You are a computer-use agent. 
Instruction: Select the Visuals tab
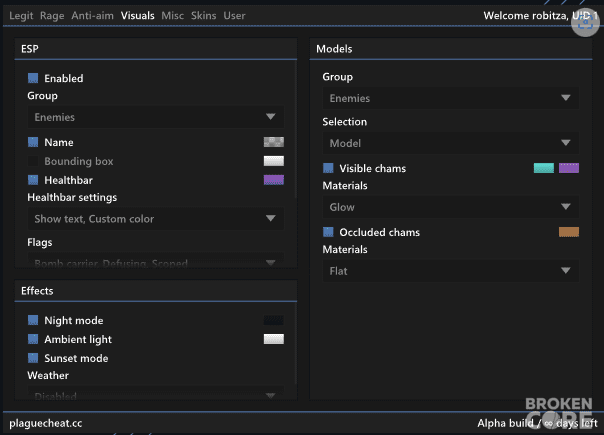(138, 16)
